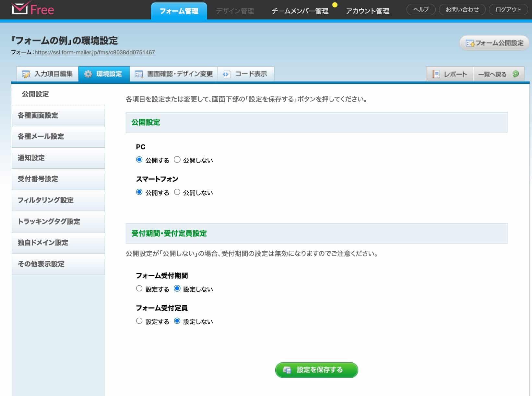Switch to the デザイン管理 tab
The image size is (532, 396).
point(235,11)
